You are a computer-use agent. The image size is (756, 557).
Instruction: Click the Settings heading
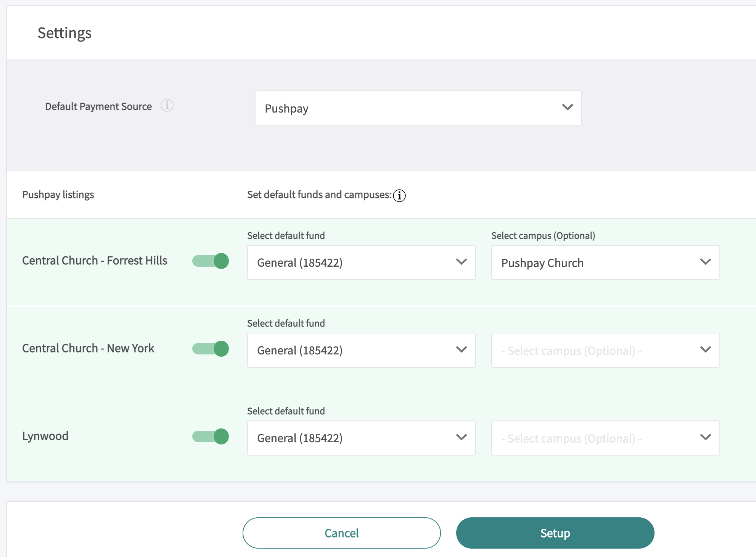64,33
